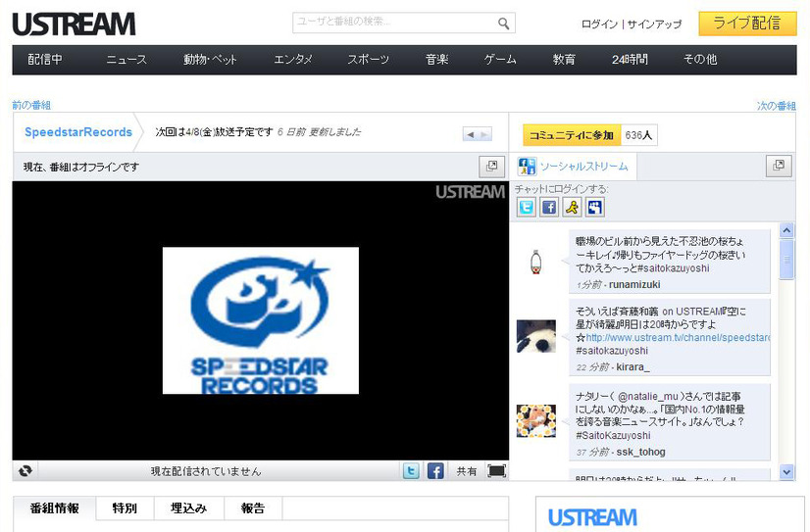Click the previous status arrow
810x532 pixels.
click(470, 134)
